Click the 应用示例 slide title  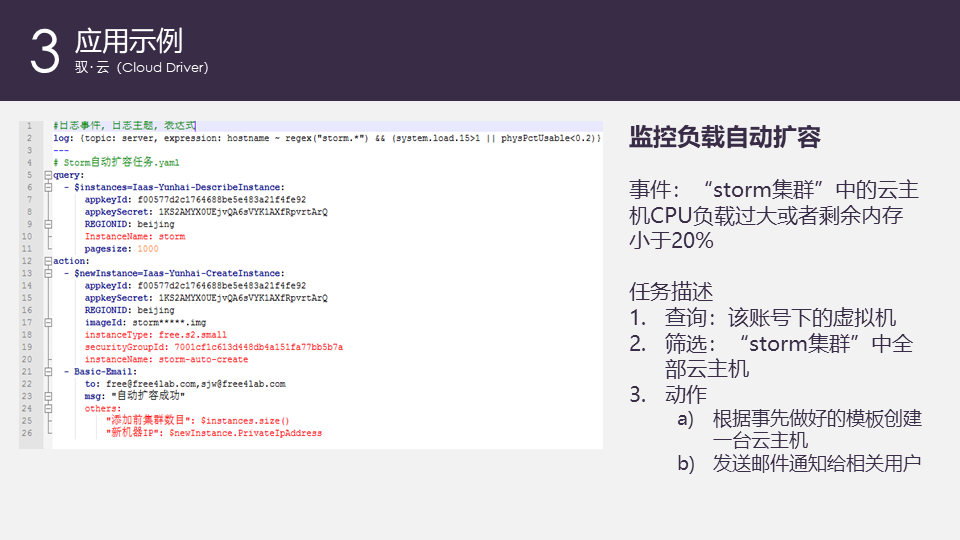click(x=129, y=41)
